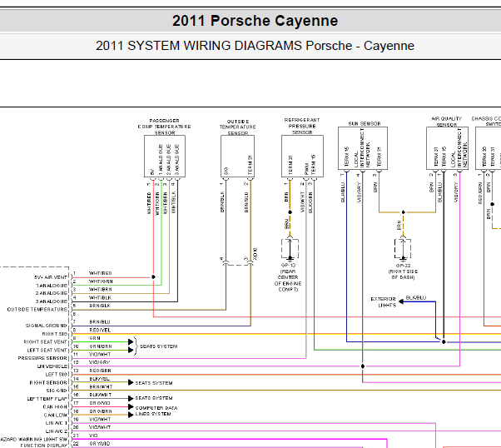Click the "FUNCTION DISPLAY" pin label
This screenshot has width=501, height=448.
(x=44, y=446)
